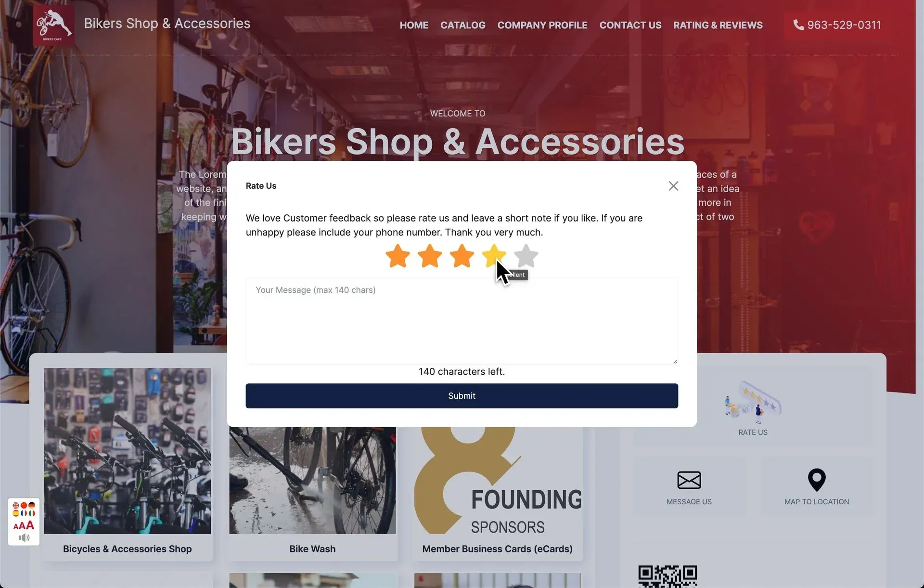This screenshot has width=924, height=588.
Task: Open the Catalog navigation dropdown
Action: (x=462, y=25)
